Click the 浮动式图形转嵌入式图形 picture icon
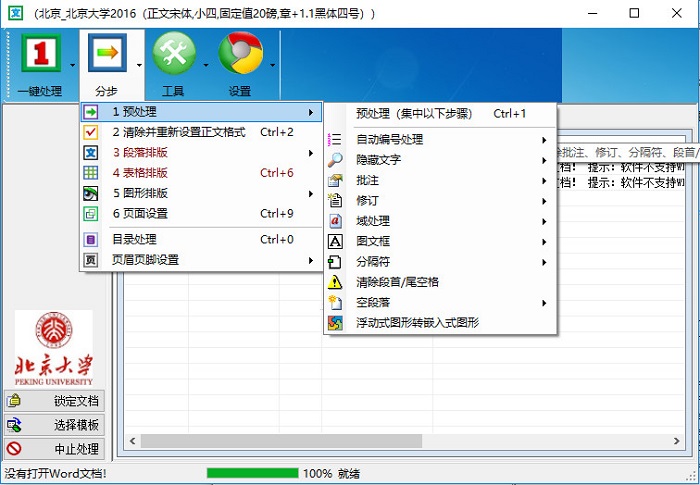The image size is (700, 485). 336,323
